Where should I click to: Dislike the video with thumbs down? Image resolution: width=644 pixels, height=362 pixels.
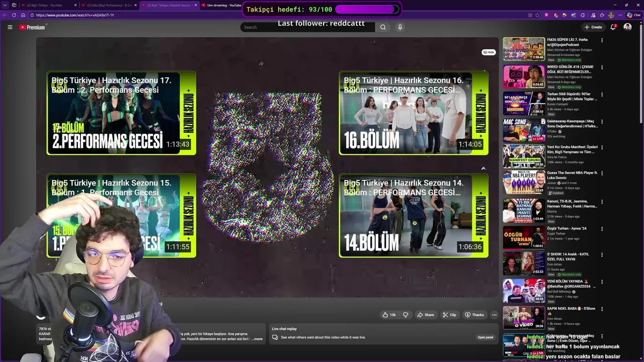406,315
